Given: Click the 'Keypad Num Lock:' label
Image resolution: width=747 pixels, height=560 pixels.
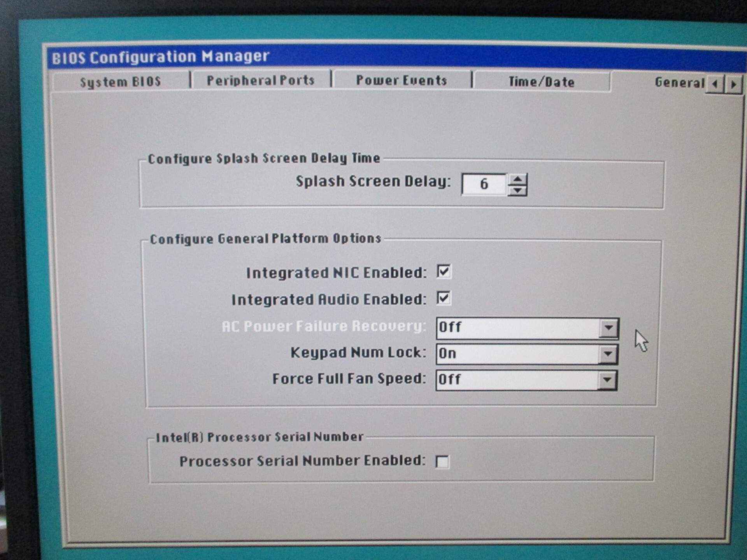Looking at the screenshot, I should 358,352.
